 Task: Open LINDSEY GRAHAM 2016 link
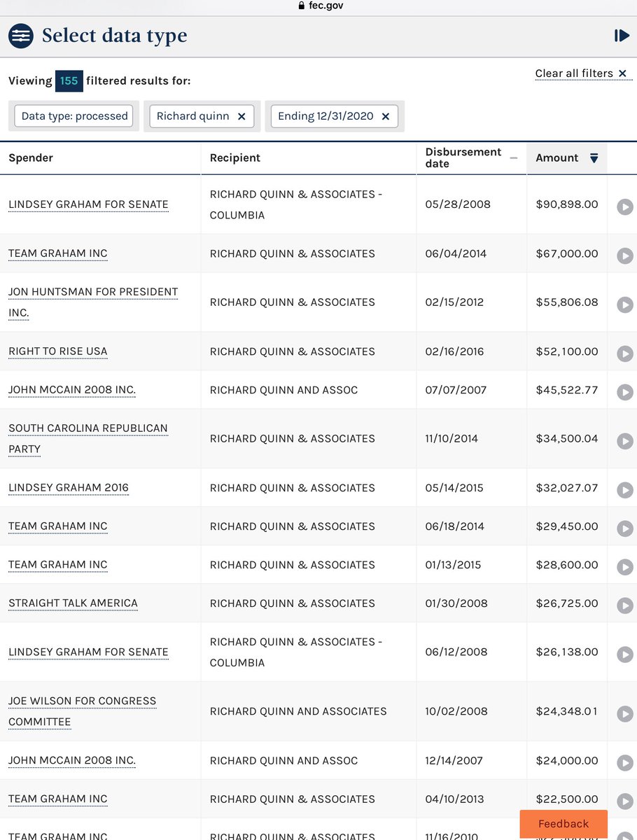pyautogui.click(x=69, y=488)
